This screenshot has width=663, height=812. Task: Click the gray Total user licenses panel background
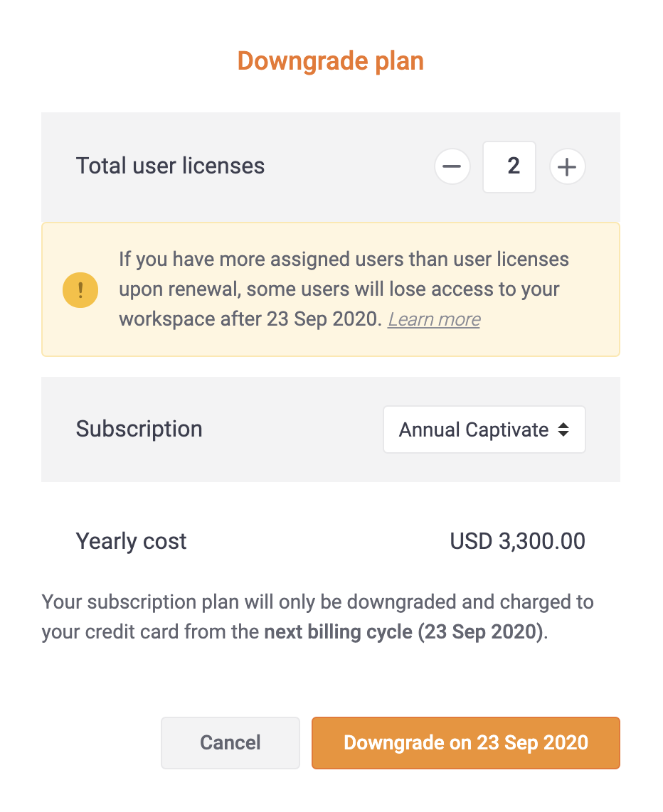tap(331, 167)
